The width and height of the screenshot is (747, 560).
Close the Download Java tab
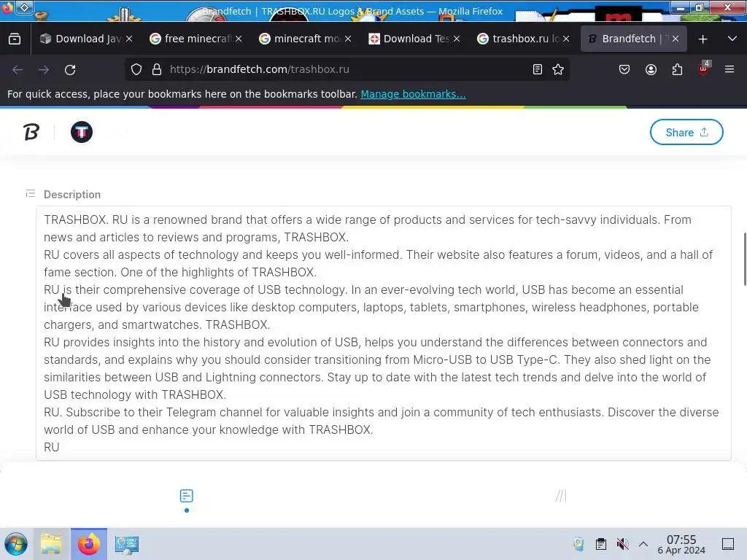click(x=129, y=39)
